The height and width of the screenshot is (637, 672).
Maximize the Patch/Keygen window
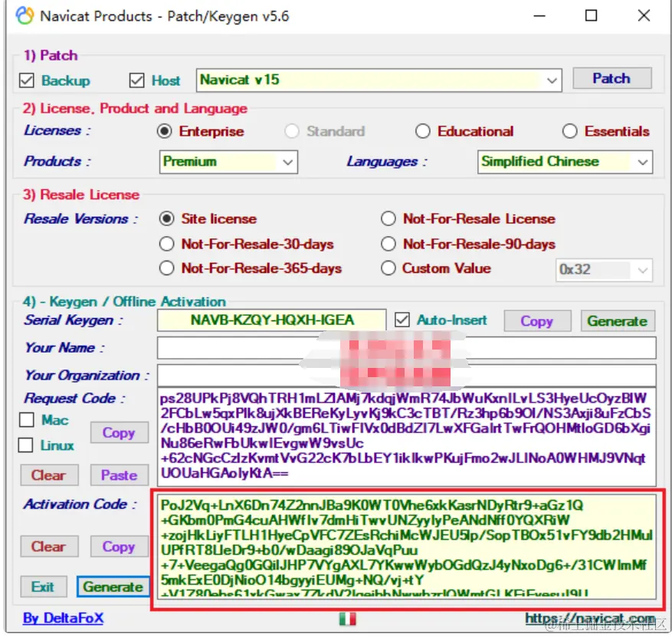(591, 16)
